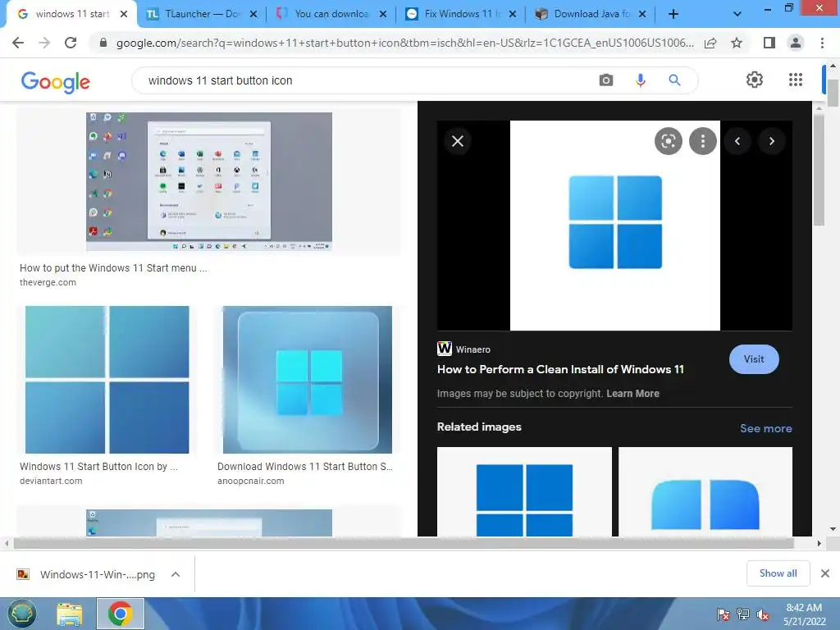Image resolution: width=840 pixels, height=630 pixels.
Task: Open the deviantart Start Button Icon thumbnail
Action: click(x=107, y=379)
